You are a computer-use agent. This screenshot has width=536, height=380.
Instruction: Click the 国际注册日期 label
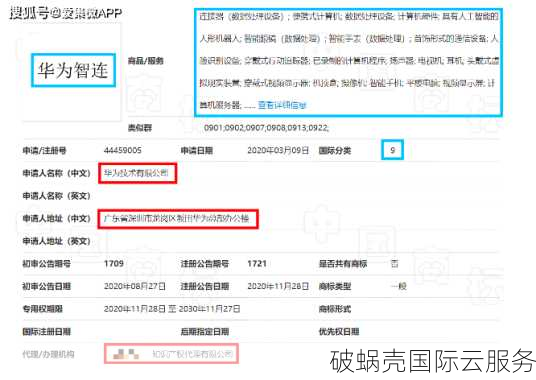(x=46, y=331)
